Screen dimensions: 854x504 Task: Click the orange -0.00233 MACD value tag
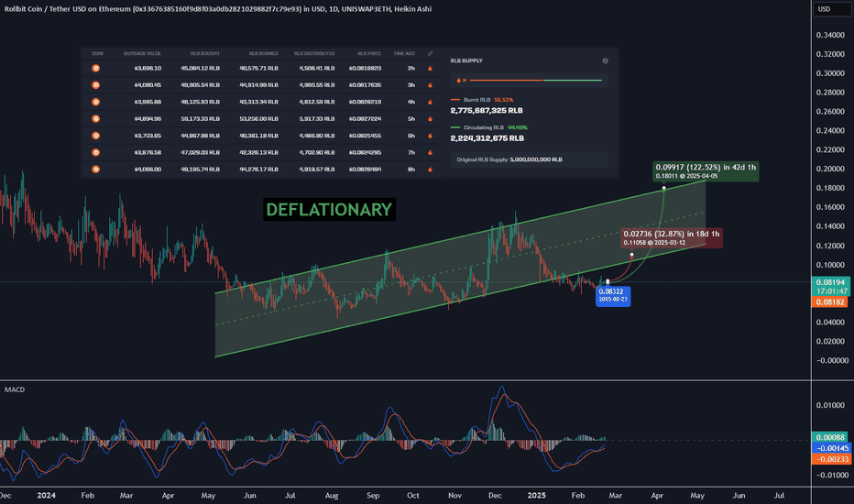click(830, 459)
